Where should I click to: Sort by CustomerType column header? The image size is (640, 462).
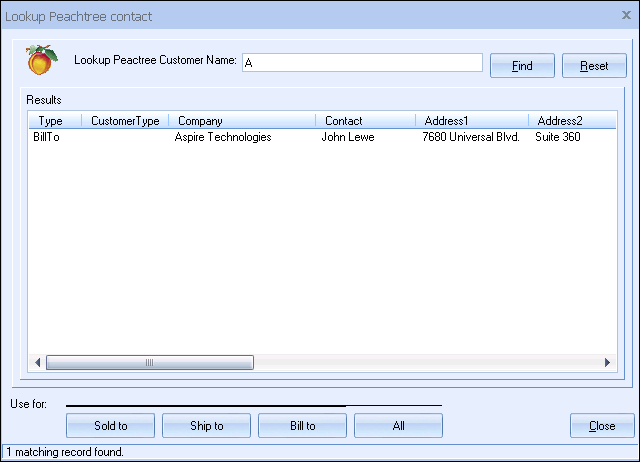pyautogui.click(x=125, y=121)
